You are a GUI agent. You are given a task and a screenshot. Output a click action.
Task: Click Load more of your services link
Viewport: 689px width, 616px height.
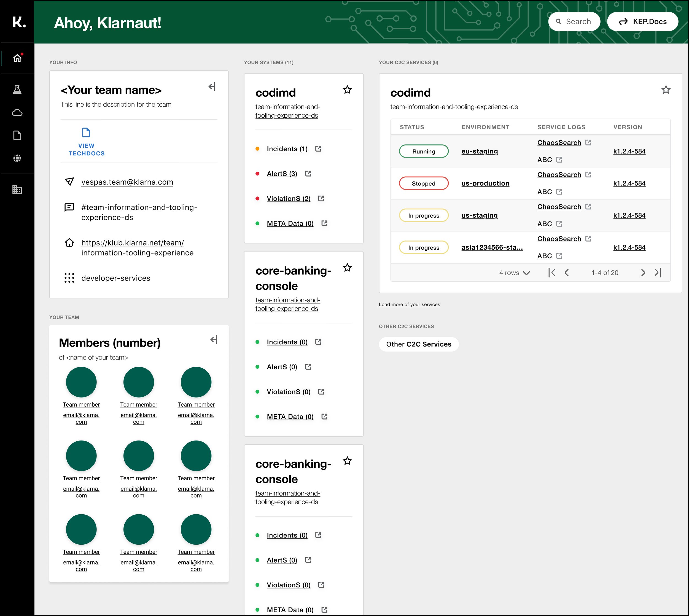click(x=409, y=304)
